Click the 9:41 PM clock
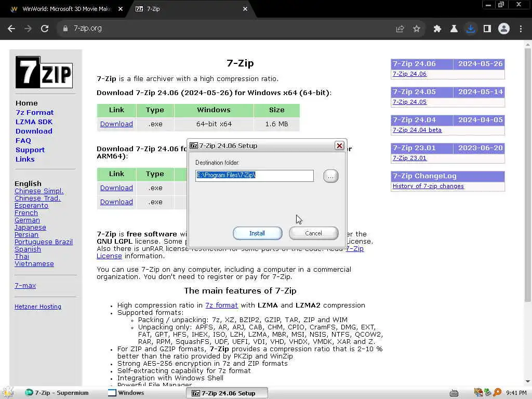The image size is (532, 399). (x=516, y=393)
